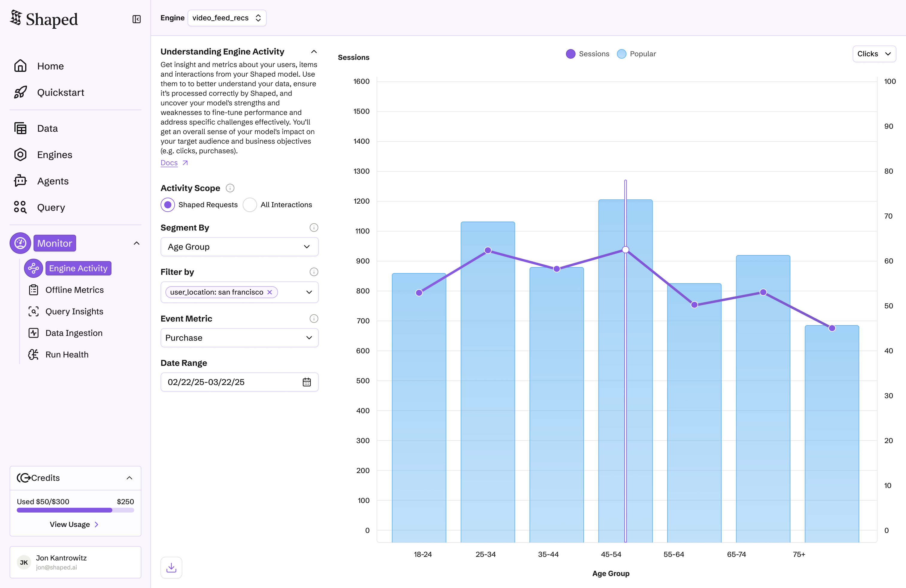Viewport: 906px width, 588px height.
Task: Click the 65-74 age group bar
Action: (763, 398)
